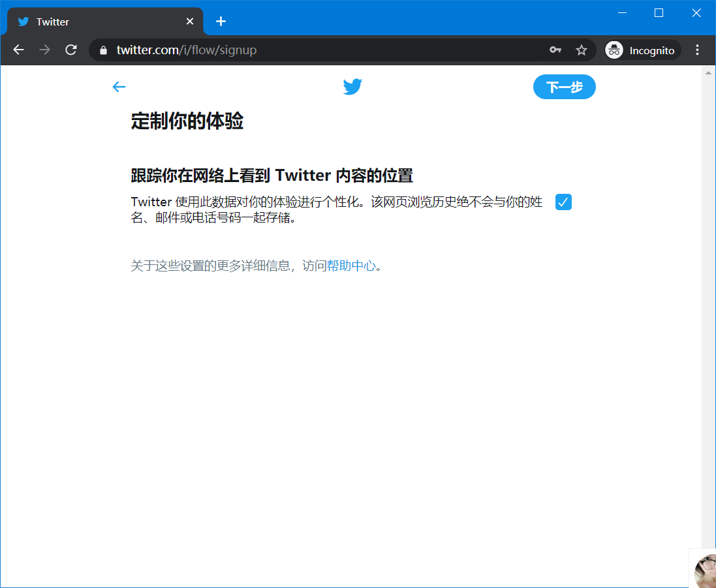Close the Twitter tab
The width and height of the screenshot is (716, 588).
(190, 22)
